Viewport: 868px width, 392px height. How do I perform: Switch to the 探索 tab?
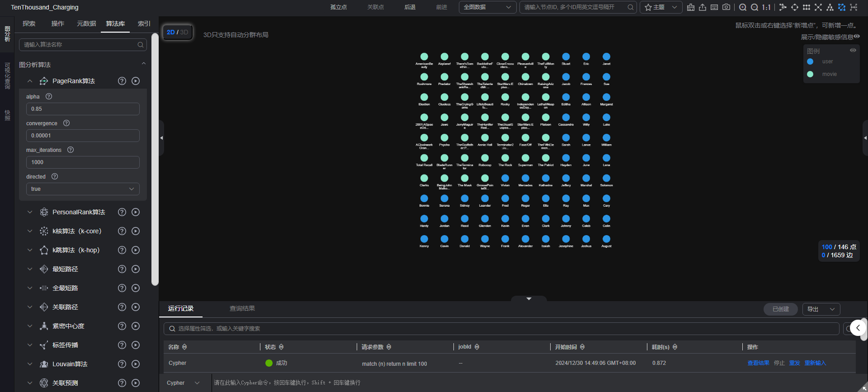(29, 24)
